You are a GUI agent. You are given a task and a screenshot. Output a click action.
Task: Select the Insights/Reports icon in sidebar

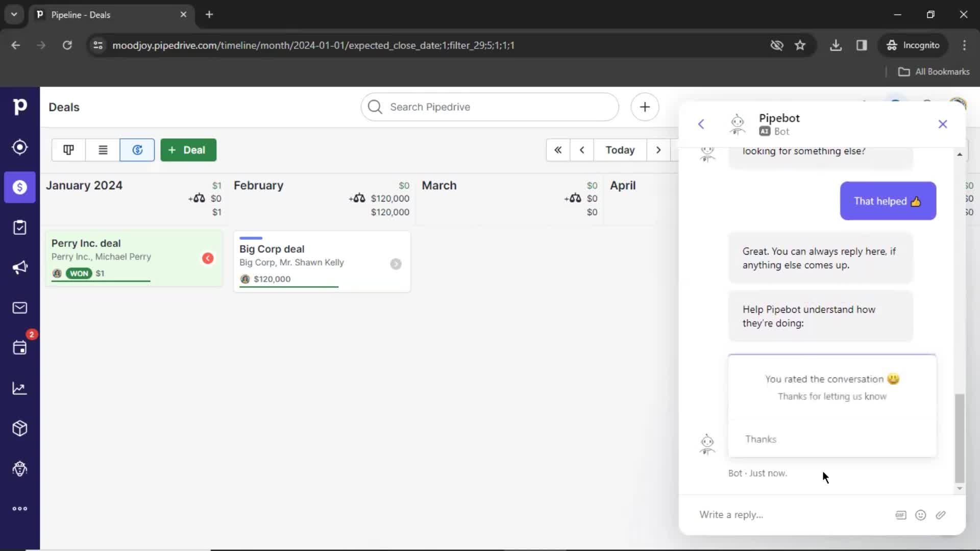(19, 388)
